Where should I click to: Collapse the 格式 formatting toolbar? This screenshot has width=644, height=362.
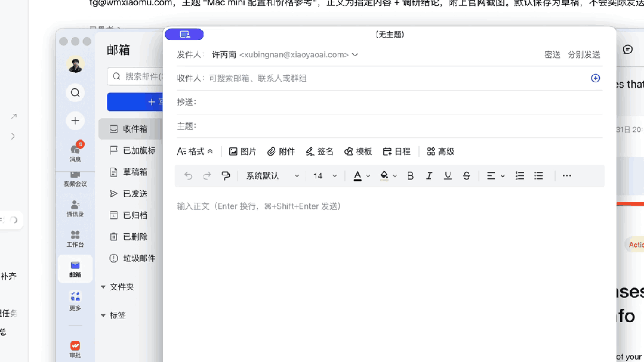click(195, 151)
